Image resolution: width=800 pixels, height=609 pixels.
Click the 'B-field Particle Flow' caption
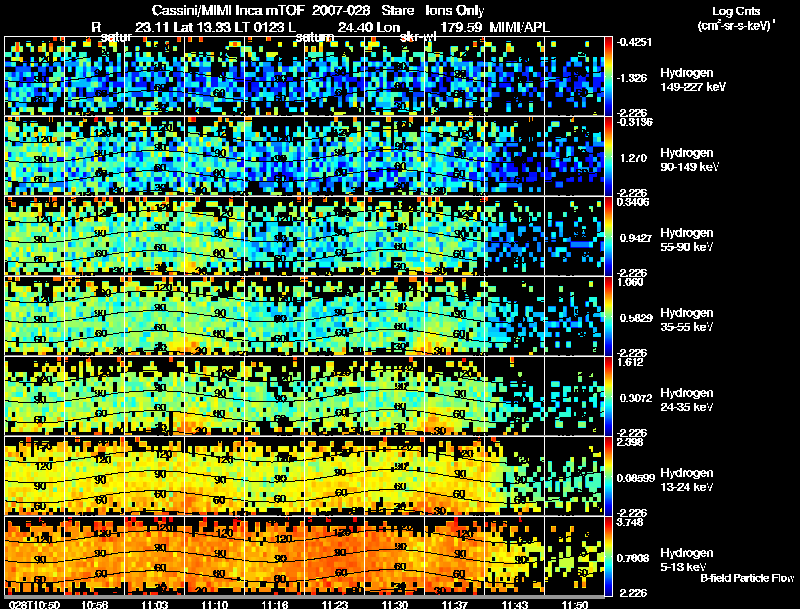(747, 578)
